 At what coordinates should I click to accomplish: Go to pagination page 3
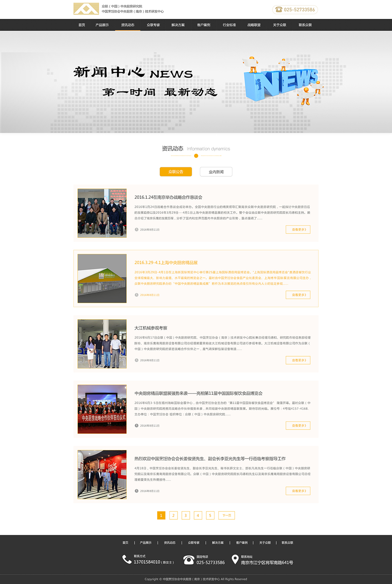pyautogui.click(x=186, y=515)
